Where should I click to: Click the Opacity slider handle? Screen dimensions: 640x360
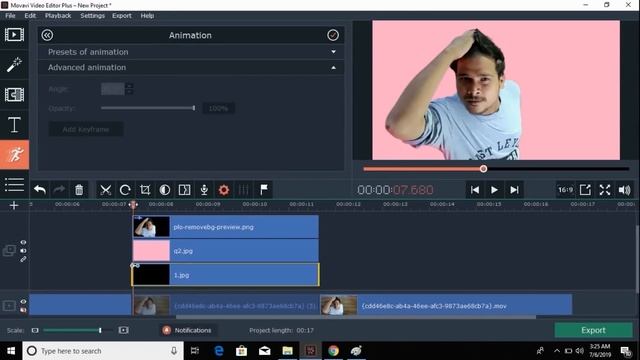click(194, 108)
